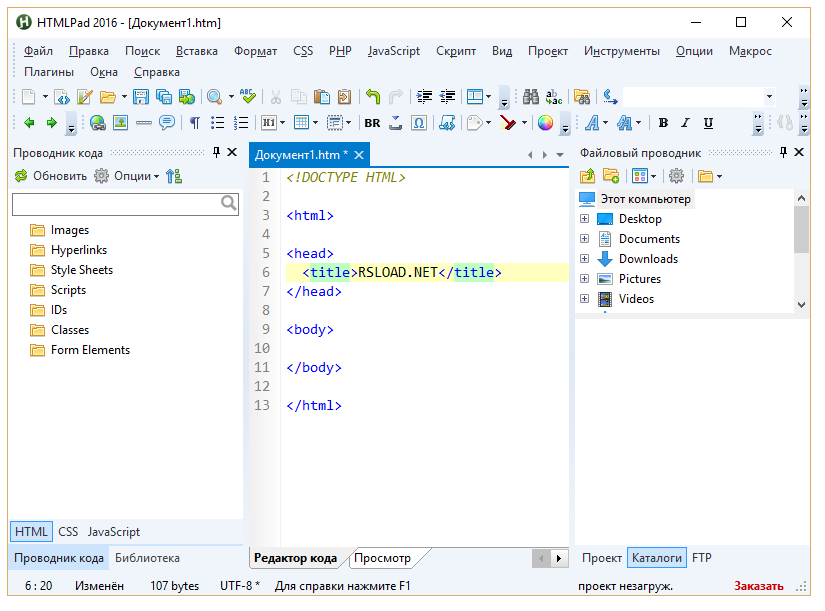This screenshot has width=825, height=611.
Task: Toggle Underline formatting button
Action: pos(708,123)
